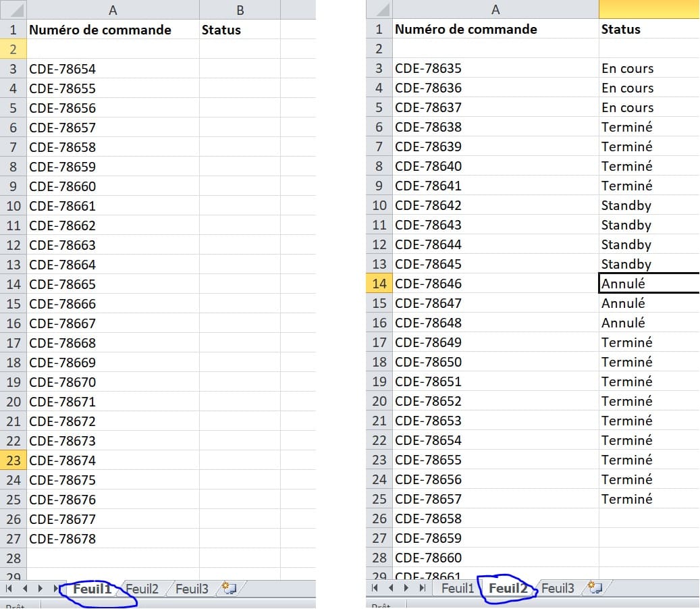The width and height of the screenshot is (700, 609).
Task: Click empty Status cell B3 beside CDE-78654, left sheet
Action: (240, 69)
